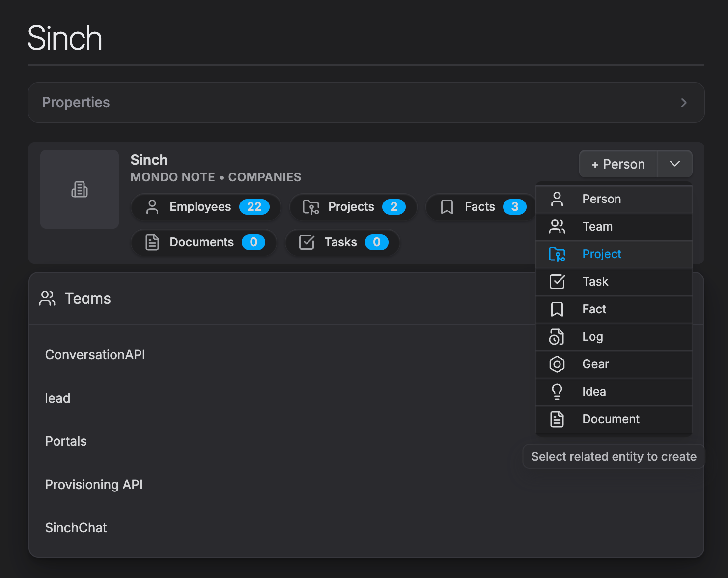Select Person from the create menu
The image size is (728, 578).
click(x=614, y=199)
